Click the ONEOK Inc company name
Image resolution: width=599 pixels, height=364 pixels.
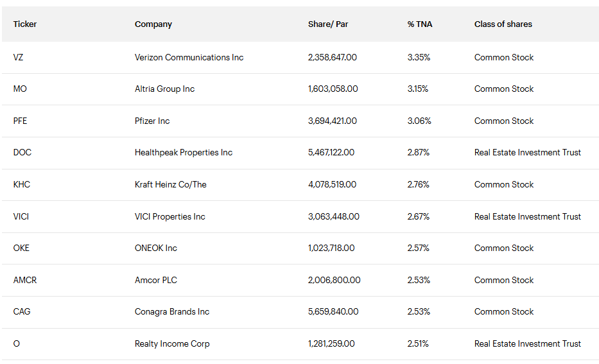[x=156, y=248]
